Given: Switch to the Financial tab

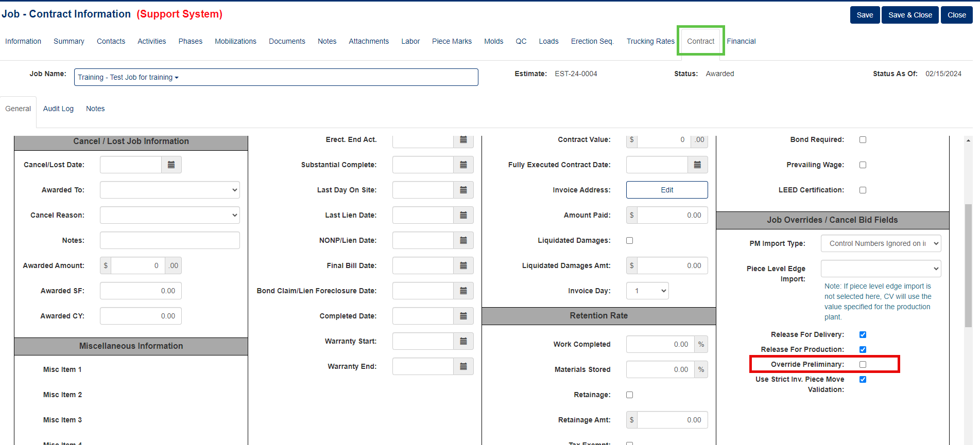Looking at the screenshot, I should (x=741, y=41).
